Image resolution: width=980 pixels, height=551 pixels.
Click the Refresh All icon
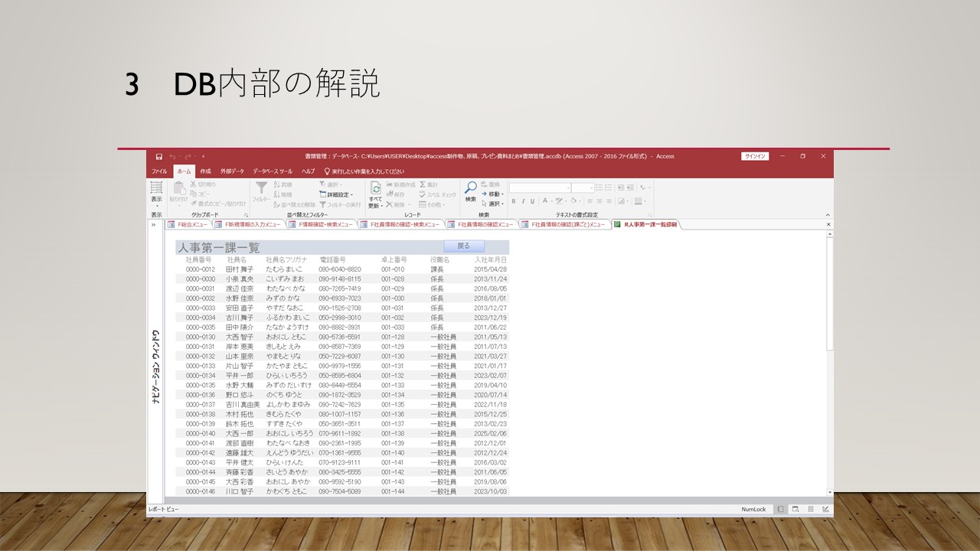point(375,188)
